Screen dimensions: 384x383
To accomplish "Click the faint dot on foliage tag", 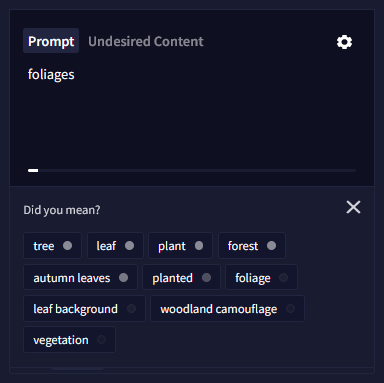I will pos(284,277).
